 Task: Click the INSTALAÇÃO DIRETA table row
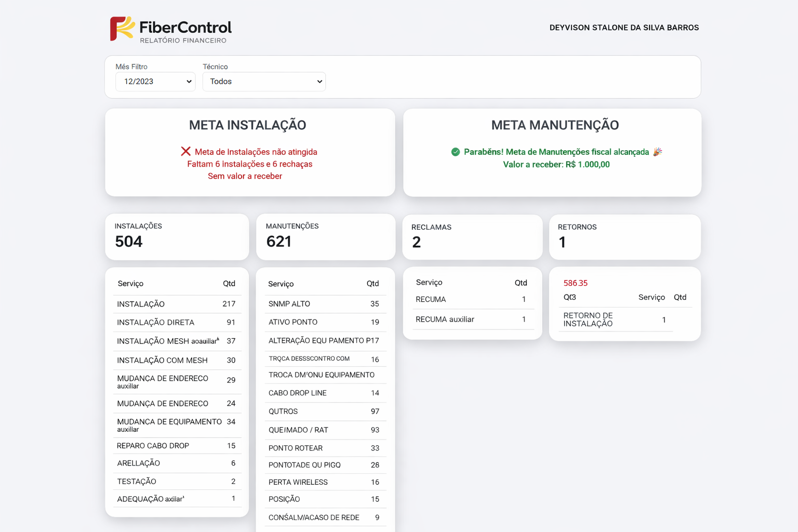pyautogui.click(x=177, y=322)
